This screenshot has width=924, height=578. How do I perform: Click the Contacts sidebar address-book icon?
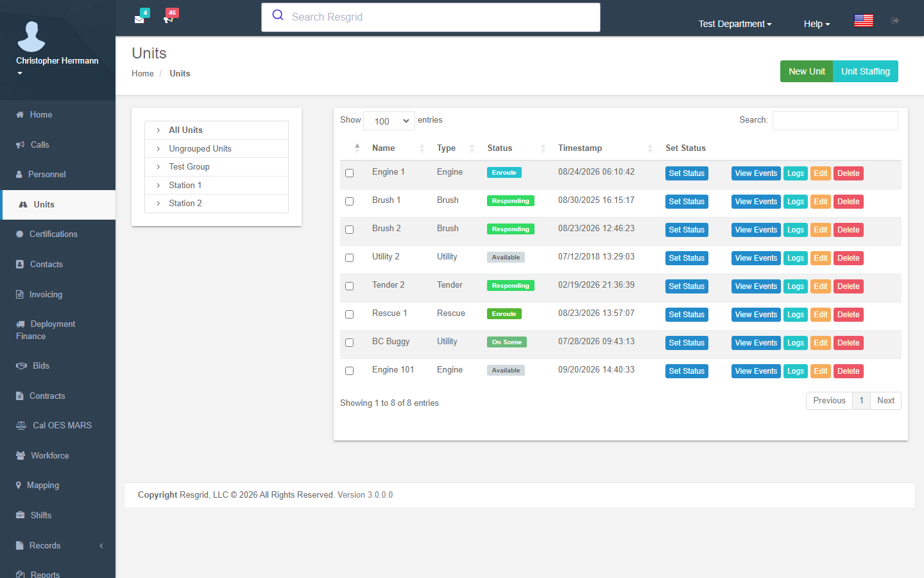[20, 264]
